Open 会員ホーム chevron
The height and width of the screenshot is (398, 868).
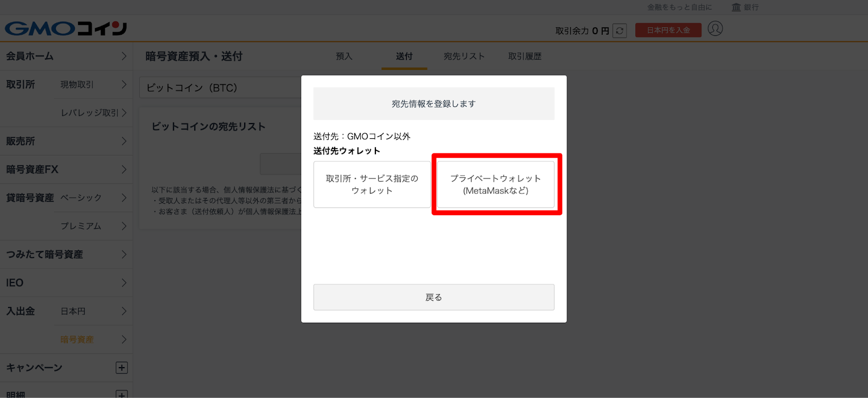coord(124,56)
